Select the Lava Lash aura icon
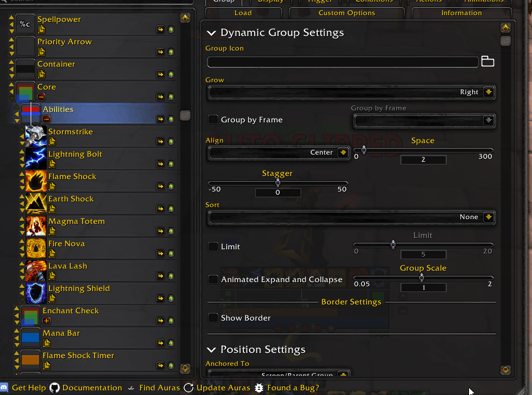Screen dimensions: 532x395 [x=36, y=270]
